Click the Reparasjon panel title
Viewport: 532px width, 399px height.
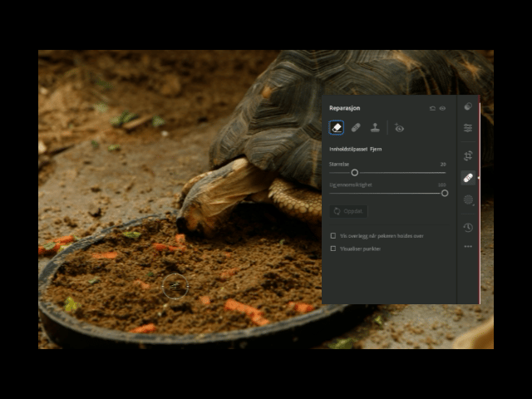[344, 108]
